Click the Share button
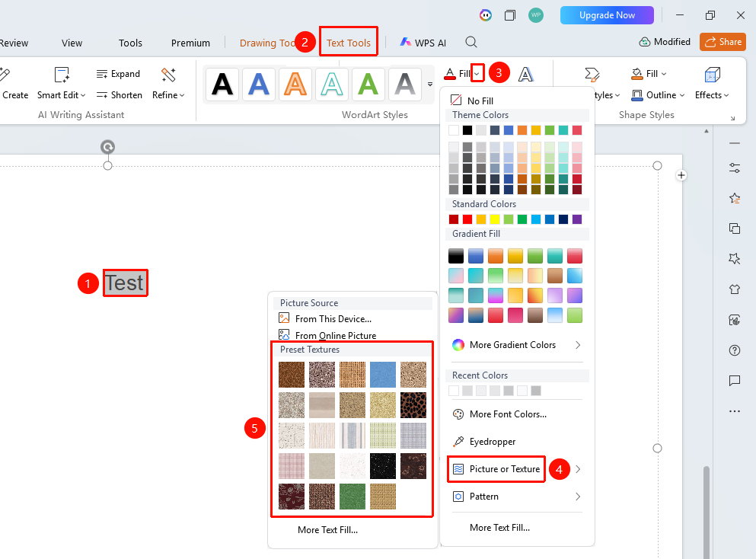The width and height of the screenshot is (756, 559). pyautogui.click(x=723, y=42)
